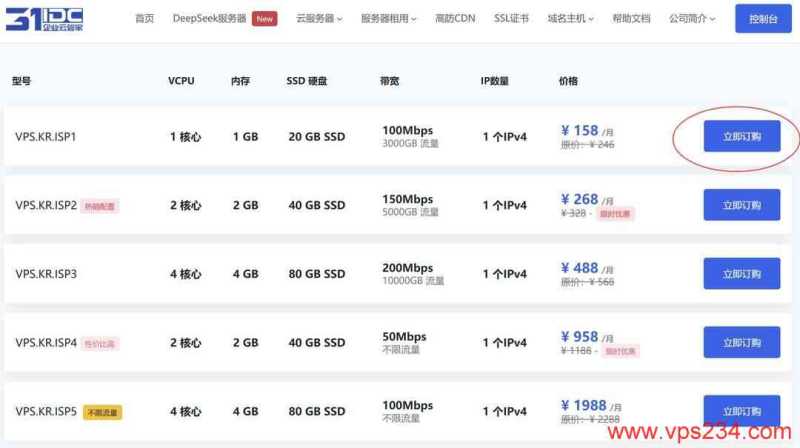
Task: Order the VPS.KR.ISP1 plan with 立即订购
Action: (741, 136)
